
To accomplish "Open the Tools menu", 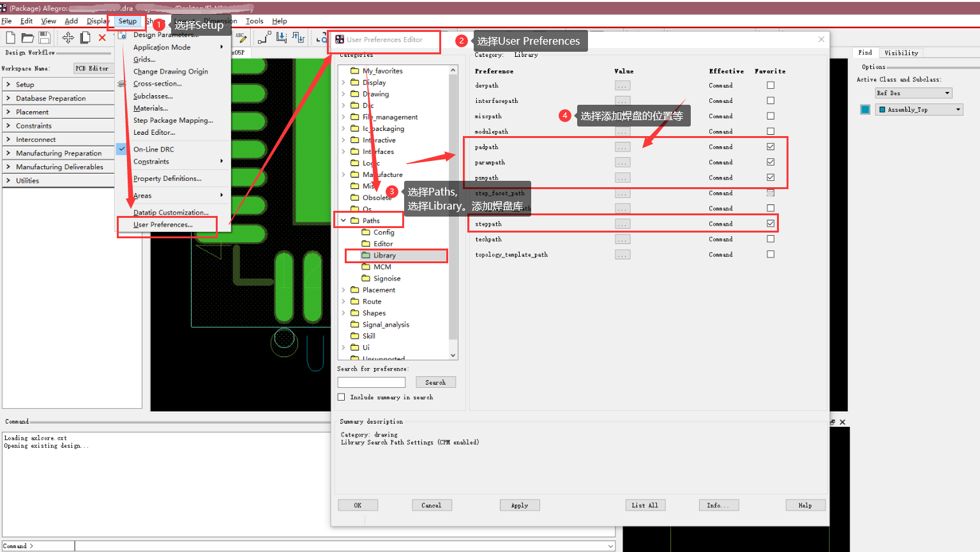I will 255,20.
